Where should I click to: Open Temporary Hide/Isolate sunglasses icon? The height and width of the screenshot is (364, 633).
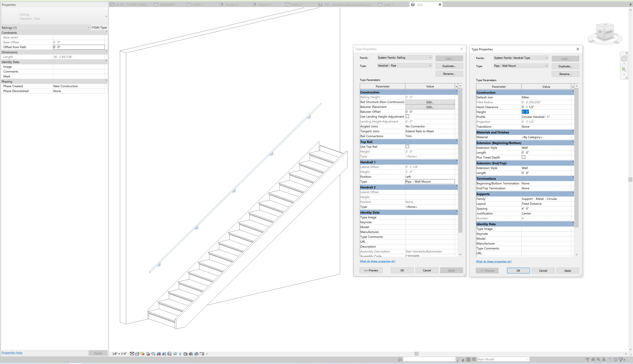pos(175,354)
